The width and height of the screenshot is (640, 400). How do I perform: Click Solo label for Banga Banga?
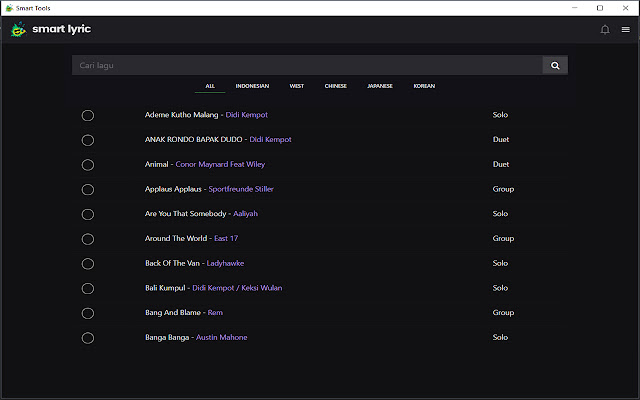(500, 338)
